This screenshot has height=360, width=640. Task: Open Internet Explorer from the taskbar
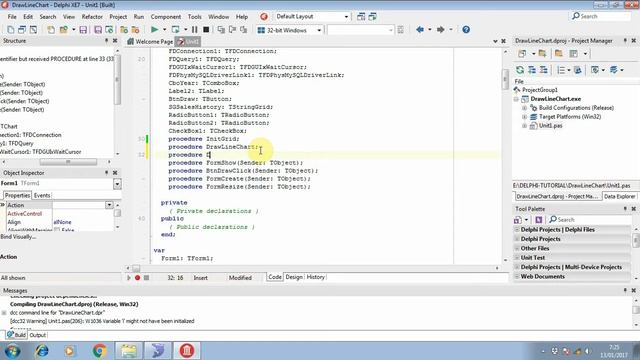(42, 351)
